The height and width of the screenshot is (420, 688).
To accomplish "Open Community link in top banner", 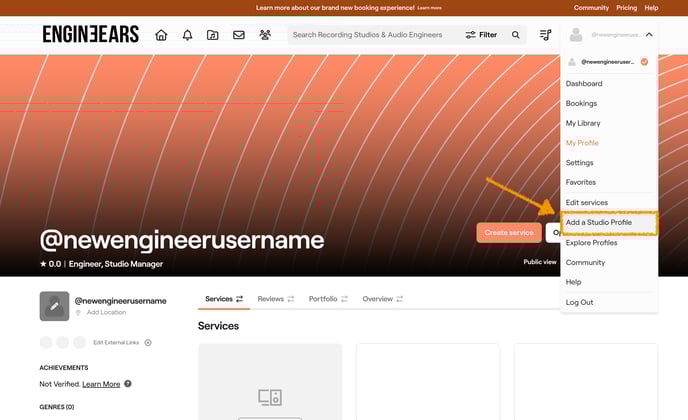I will pos(591,8).
